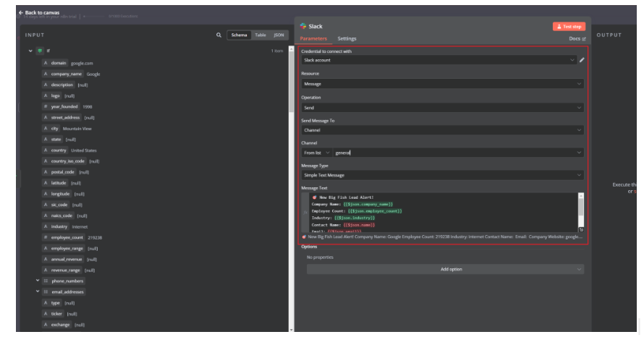The height and width of the screenshot is (337, 644).
Task: Edit the credential with pencil icon
Action: point(582,60)
